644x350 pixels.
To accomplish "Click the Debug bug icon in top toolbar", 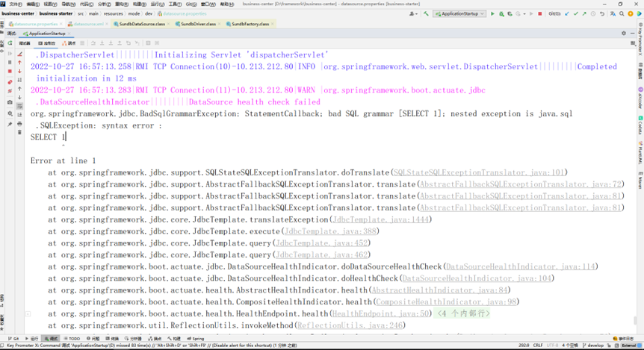I will [x=501, y=13].
